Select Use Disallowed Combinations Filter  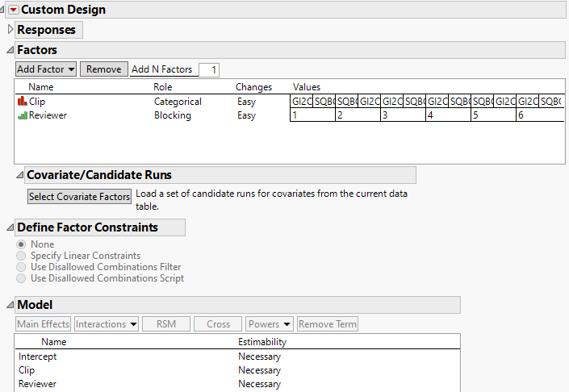[x=22, y=267]
